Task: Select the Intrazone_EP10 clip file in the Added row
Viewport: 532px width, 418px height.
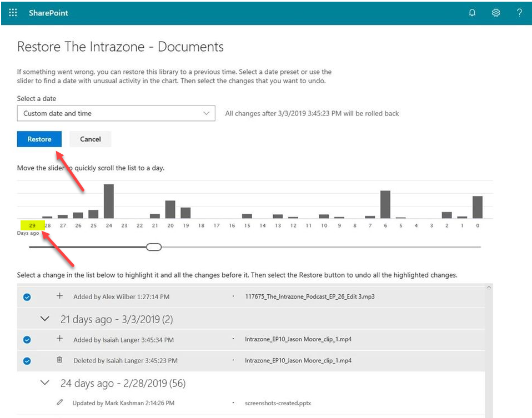Action: (x=298, y=339)
